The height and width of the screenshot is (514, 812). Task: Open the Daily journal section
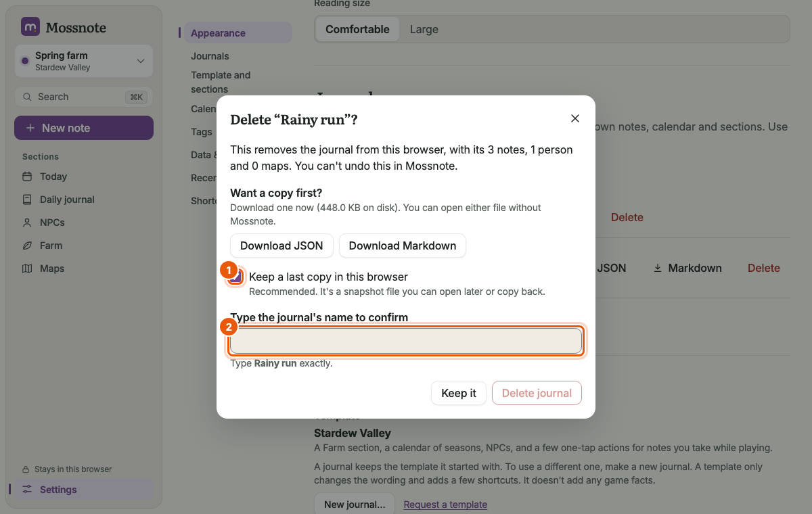[x=84, y=200]
